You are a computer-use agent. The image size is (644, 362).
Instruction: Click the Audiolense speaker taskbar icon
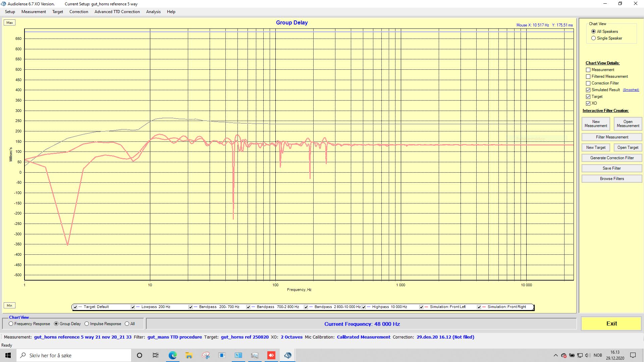[x=288, y=355]
